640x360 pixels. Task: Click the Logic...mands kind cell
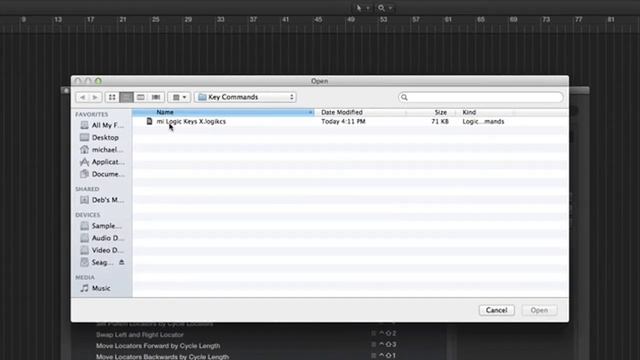[483, 122]
